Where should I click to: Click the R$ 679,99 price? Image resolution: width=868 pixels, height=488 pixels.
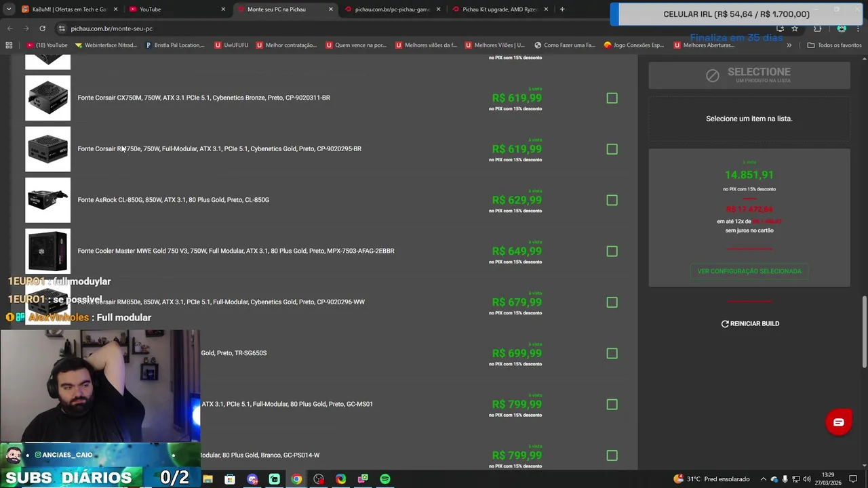[x=517, y=302]
